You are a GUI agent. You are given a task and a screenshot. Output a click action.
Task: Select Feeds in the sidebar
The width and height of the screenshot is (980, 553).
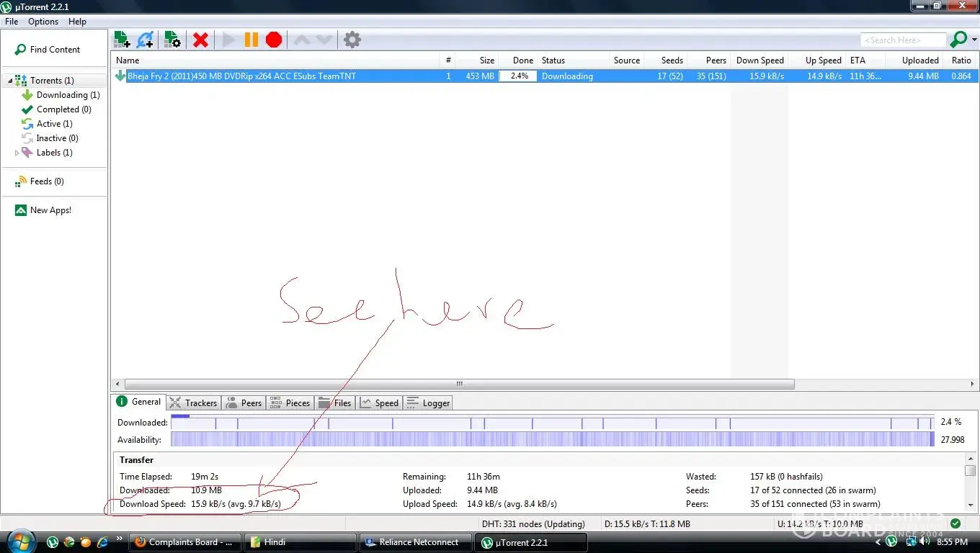click(x=46, y=181)
